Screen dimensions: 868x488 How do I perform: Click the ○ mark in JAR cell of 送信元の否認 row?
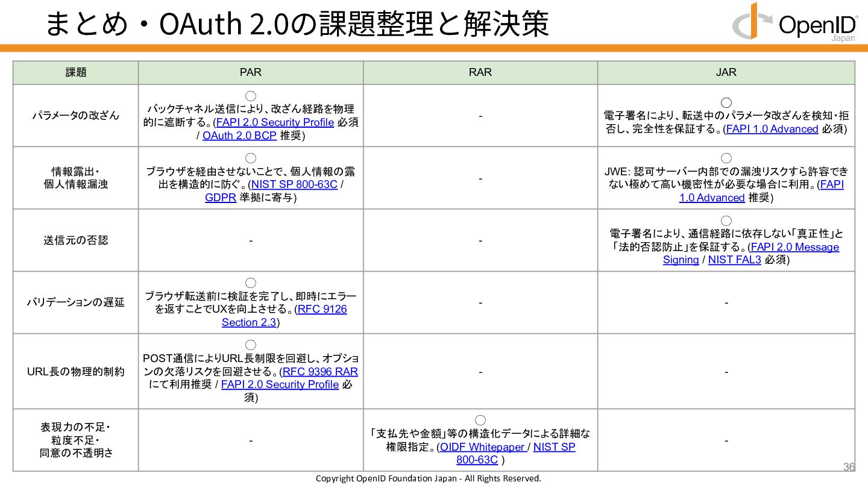726,221
